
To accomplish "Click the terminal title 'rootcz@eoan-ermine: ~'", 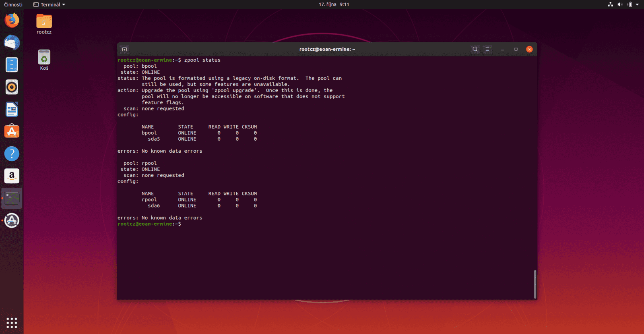I will click(327, 49).
